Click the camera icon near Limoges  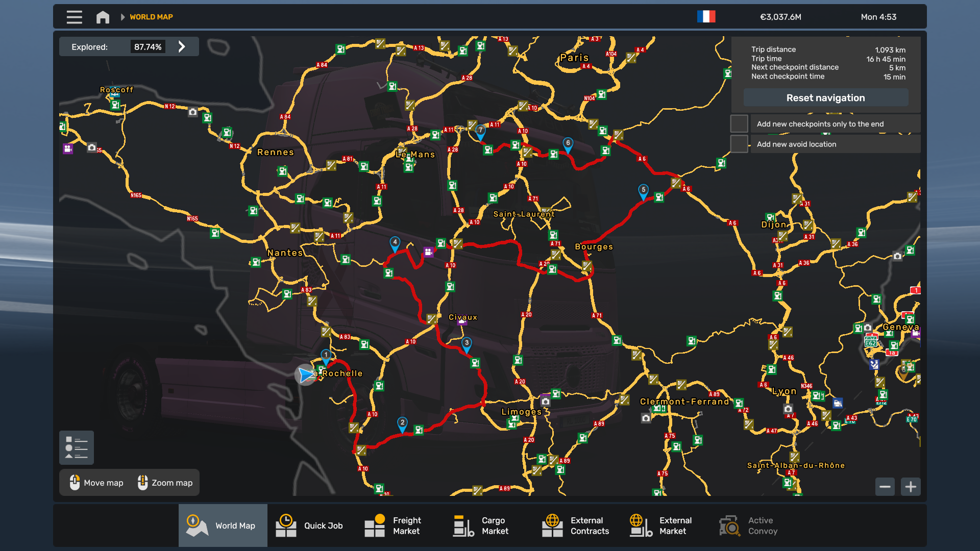546,402
